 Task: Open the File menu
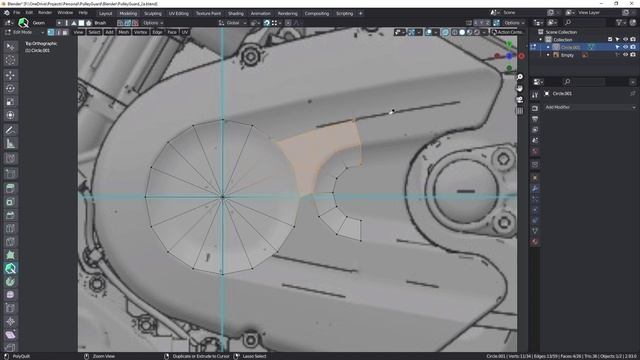click(x=16, y=13)
